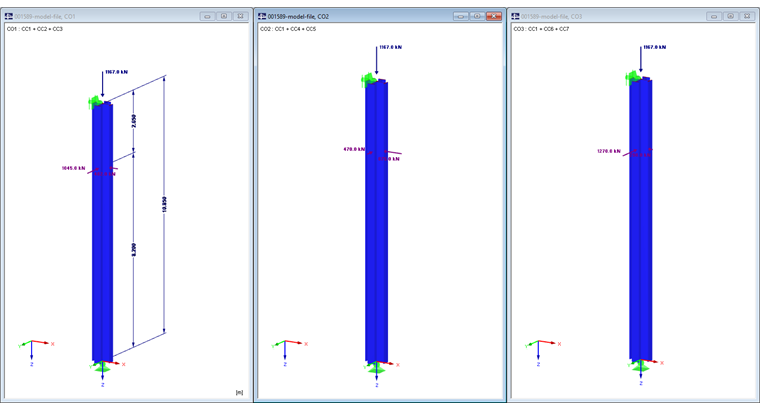
Task: Select the green top support in CO2 window
Action: (369, 79)
